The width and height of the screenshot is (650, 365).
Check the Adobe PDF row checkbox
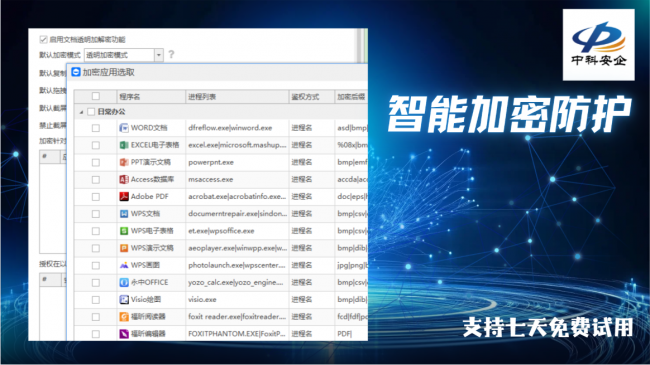96,197
